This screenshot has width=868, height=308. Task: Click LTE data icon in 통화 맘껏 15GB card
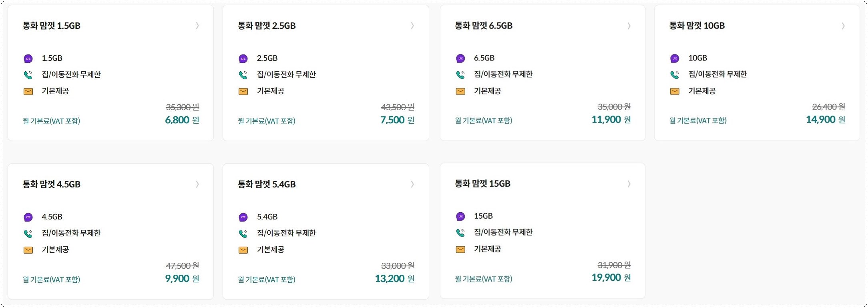[x=460, y=217]
